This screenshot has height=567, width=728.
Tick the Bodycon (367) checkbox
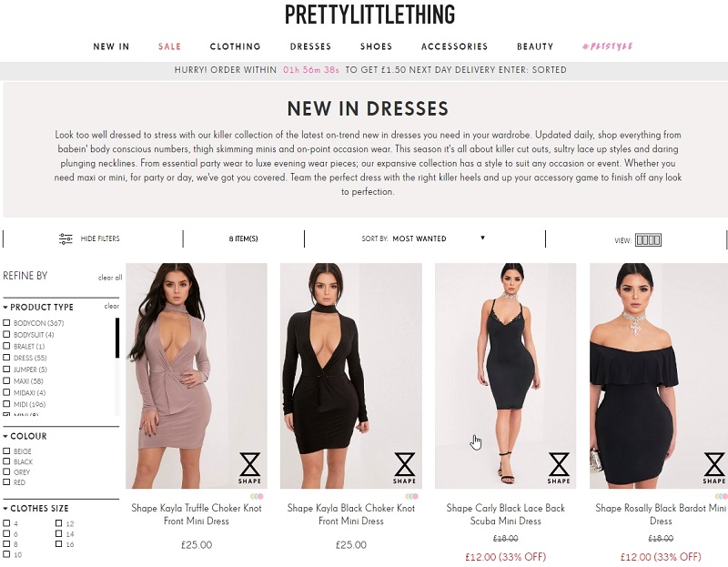(6, 322)
